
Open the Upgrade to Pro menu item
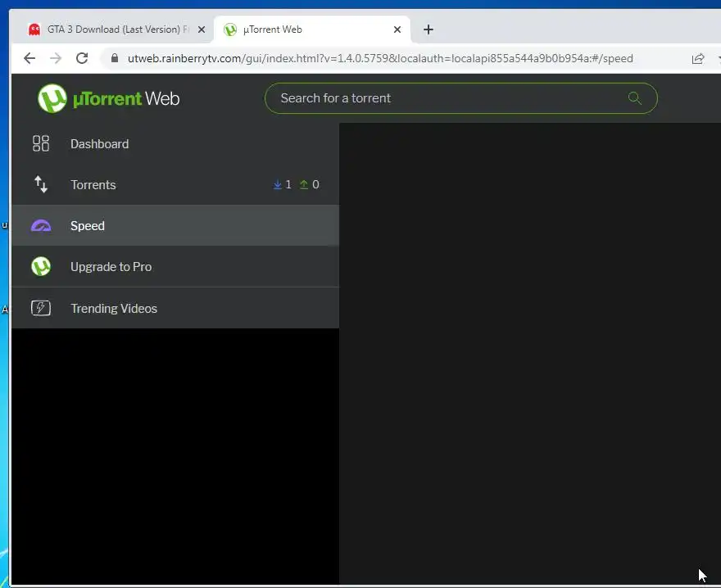(175, 267)
